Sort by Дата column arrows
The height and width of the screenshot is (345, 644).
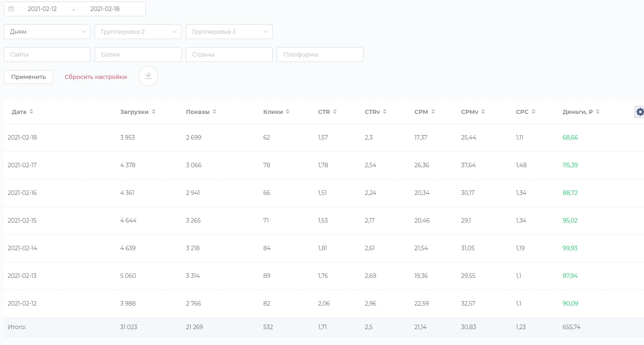click(31, 112)
